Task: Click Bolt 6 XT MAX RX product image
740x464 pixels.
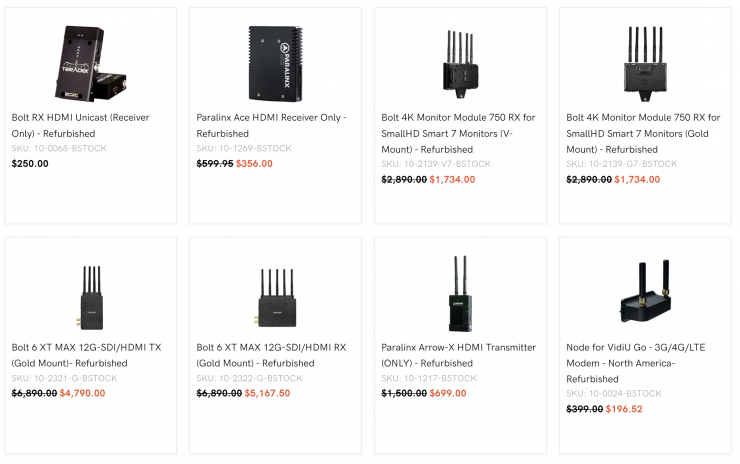Action: (x=275, y=290)
